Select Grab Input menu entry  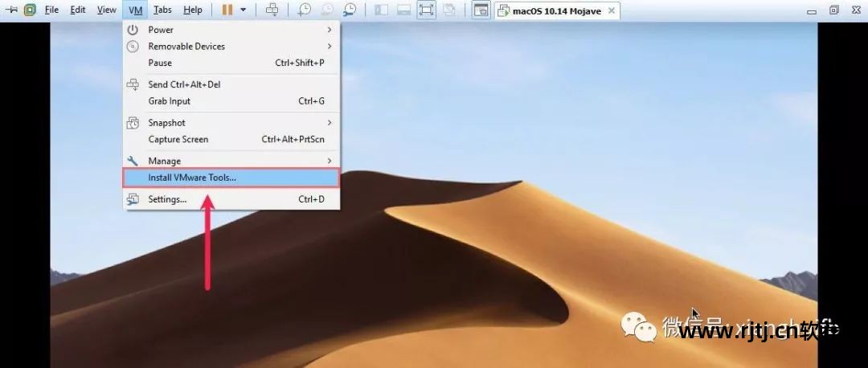click(x=231, y=101)
